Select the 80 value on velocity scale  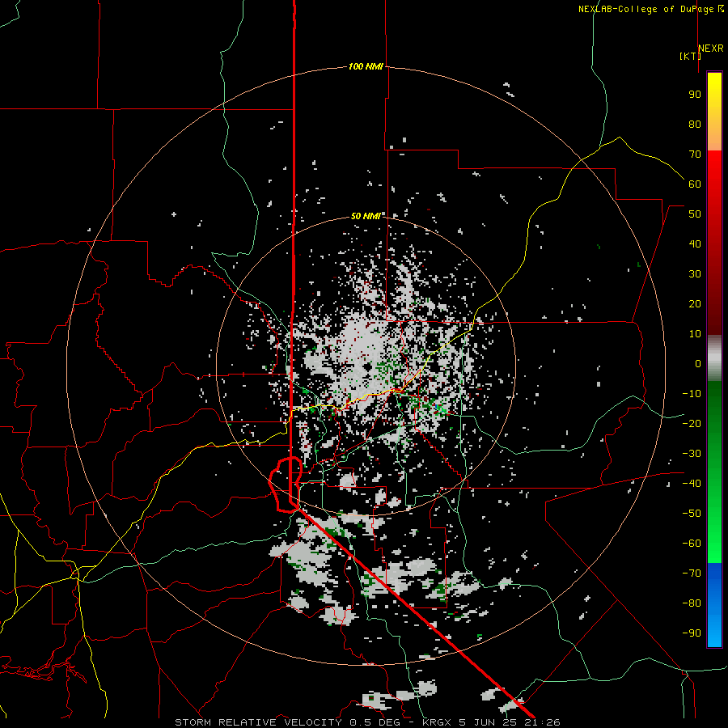[695, 124]
